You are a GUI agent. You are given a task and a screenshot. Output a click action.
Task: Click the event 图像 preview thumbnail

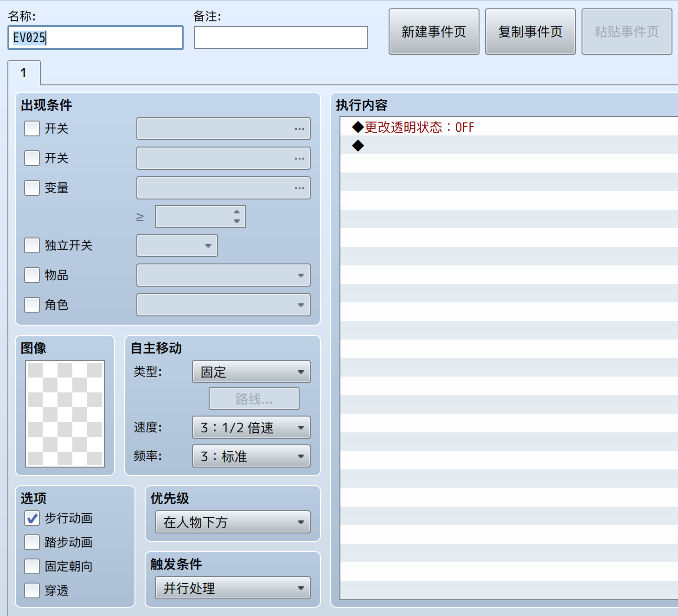click(65, 414)
